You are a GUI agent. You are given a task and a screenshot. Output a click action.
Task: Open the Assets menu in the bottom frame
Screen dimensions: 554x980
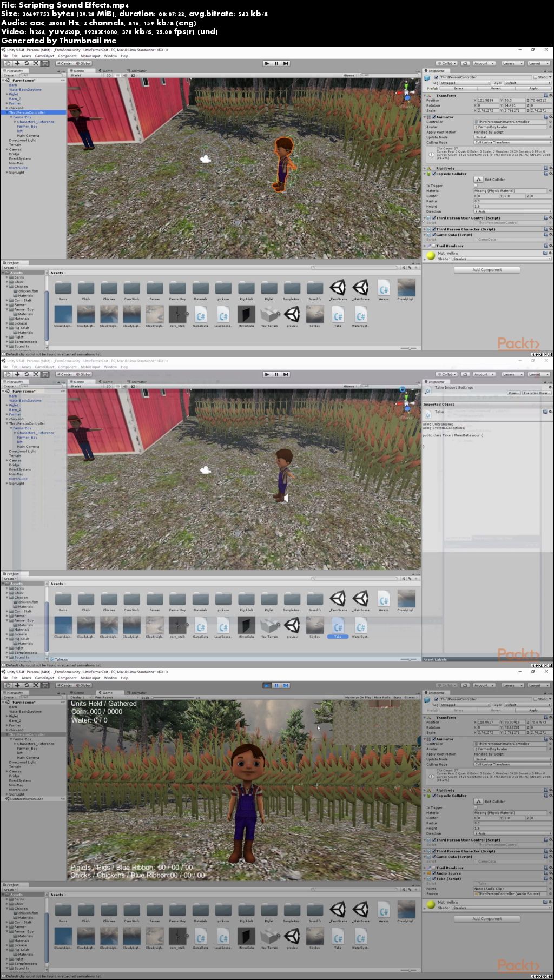tap(26, 678)
